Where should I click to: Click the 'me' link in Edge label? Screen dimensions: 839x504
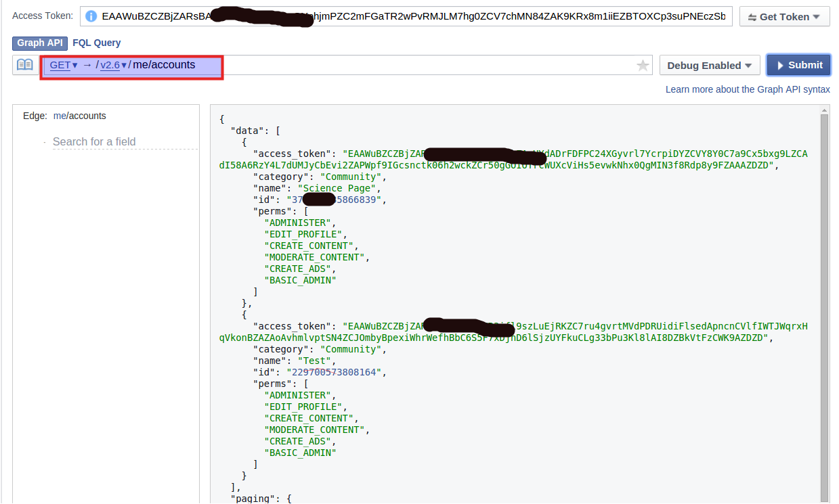click(60, 116)
